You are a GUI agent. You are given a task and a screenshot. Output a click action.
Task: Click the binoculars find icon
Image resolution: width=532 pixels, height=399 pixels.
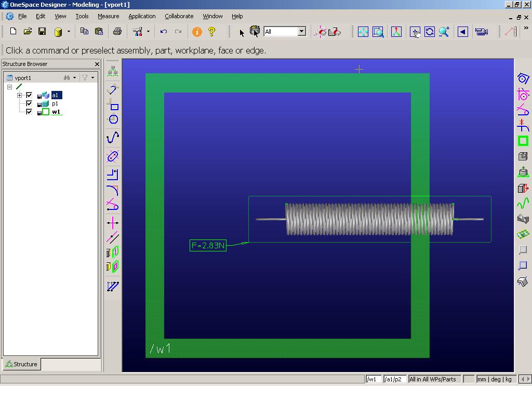66,78
